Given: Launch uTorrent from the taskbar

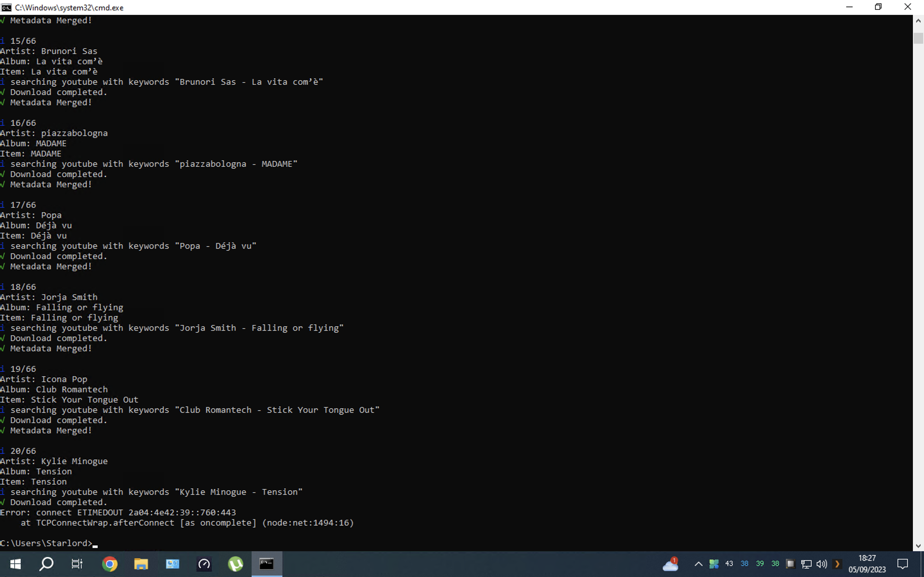Looking at the screenshot, I should (x=236, y=564).
